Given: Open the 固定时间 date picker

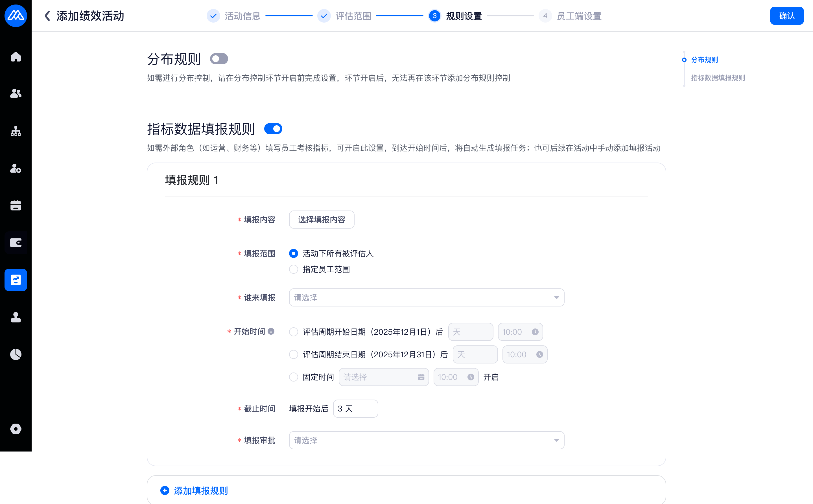Looking at the screenshot, I should 383,377.
